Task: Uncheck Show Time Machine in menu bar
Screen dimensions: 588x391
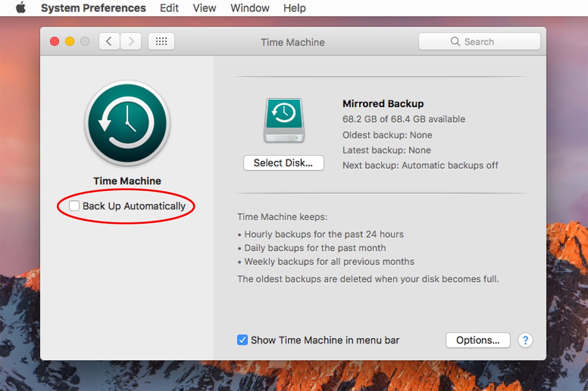Action: tap(242, 340)
